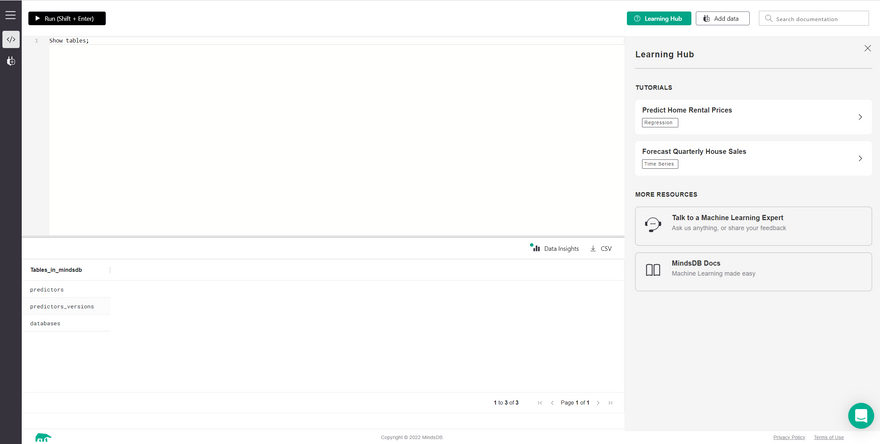Click the Learning Hub button
The image size is (880, 444).
[x=658, y=18]
